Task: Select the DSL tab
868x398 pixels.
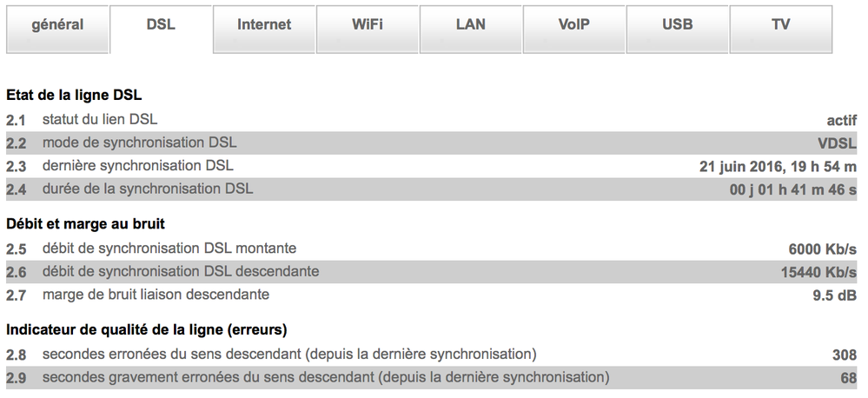Action: pyautogui.click(x=161, y=25)
